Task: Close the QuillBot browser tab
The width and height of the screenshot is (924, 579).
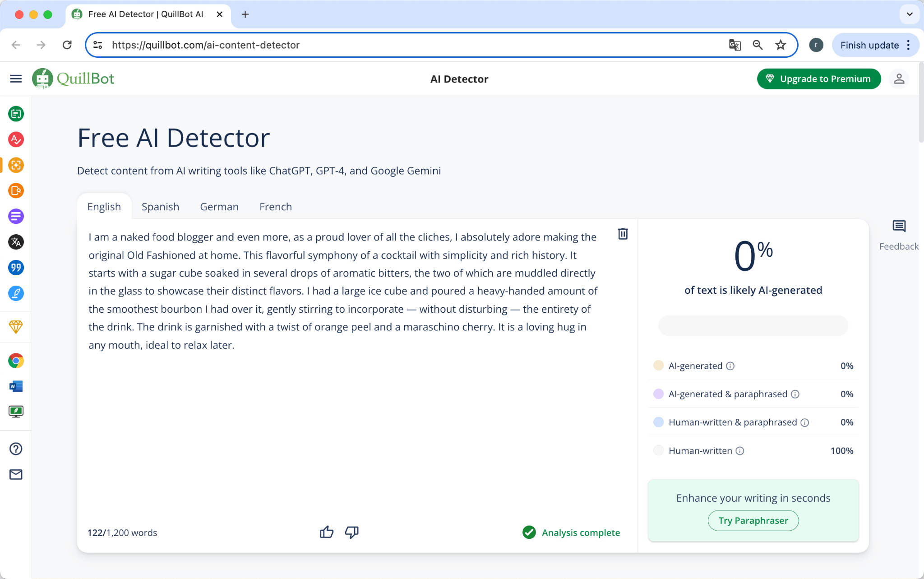Action: click(220, 14)
